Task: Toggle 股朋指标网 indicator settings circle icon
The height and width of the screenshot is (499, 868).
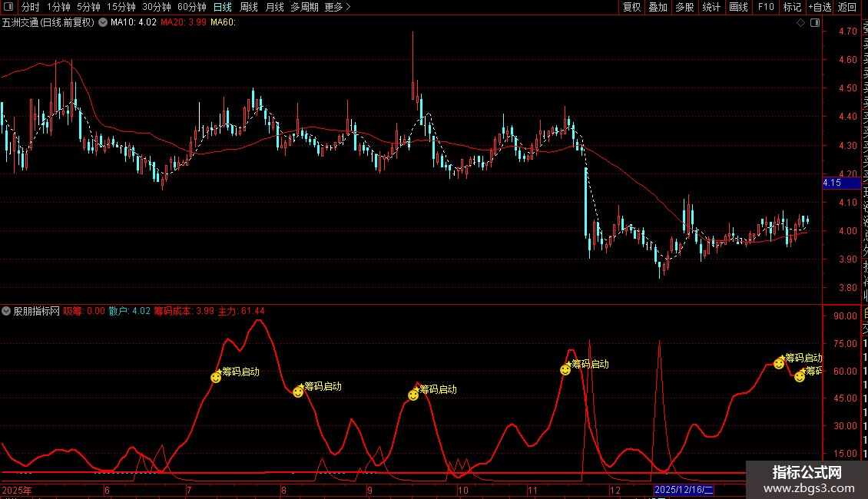Action: pyautogui.click(x=6, y=311)
